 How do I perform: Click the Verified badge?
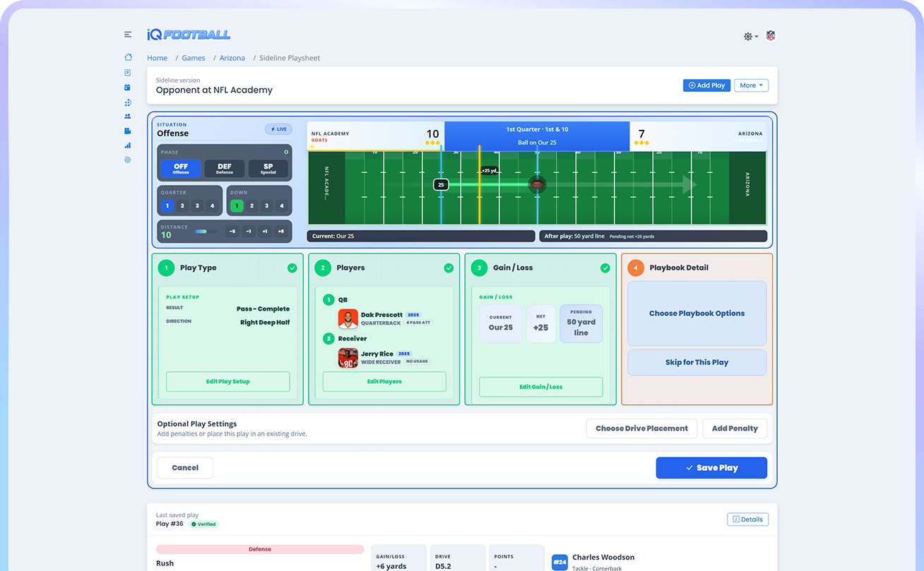[x=203, y=524]
